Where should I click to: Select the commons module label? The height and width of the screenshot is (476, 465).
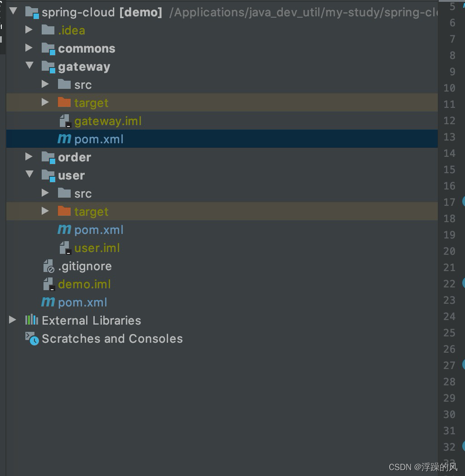tap(87, 49)
